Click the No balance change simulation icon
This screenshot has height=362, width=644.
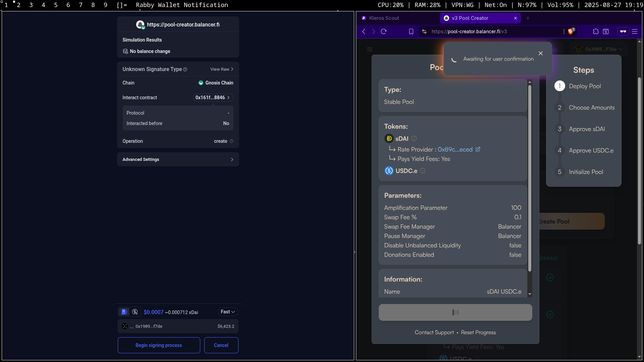coord(125,51)
